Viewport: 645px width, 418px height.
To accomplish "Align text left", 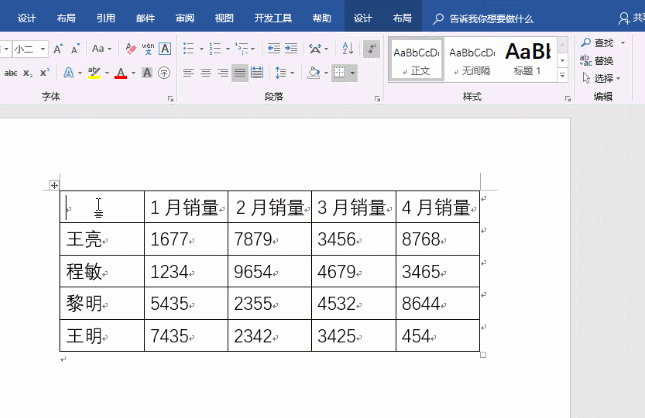I will [x=188, y=73].
